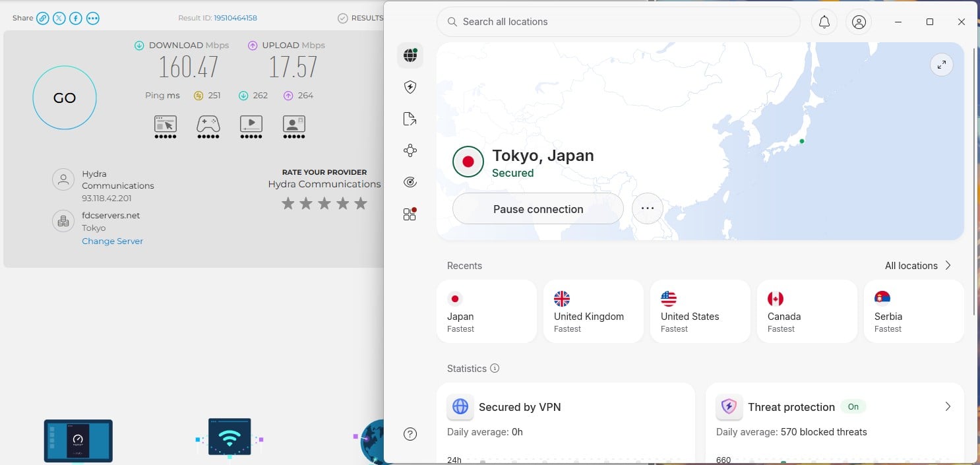Click the Statistics info icon

[x=495, y=369]
